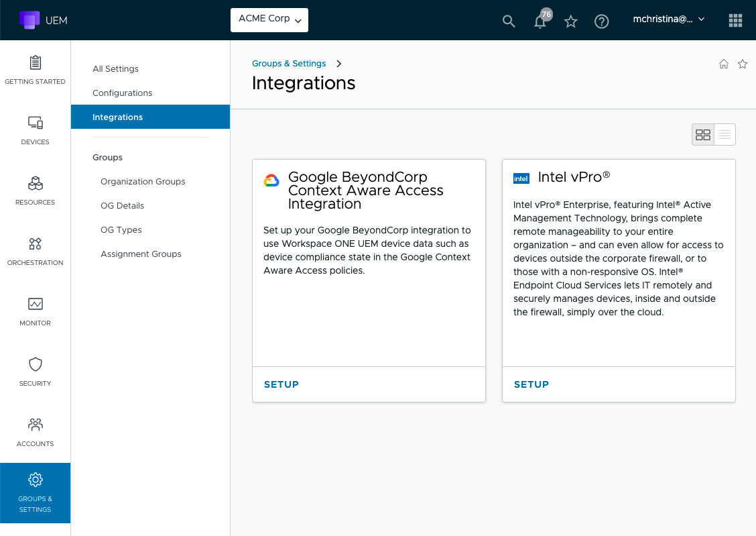Image resolution: width=756 pixels, height=536 pixels.
Task: Open the notifications bell with 76 badge
Action: point(540,21)
